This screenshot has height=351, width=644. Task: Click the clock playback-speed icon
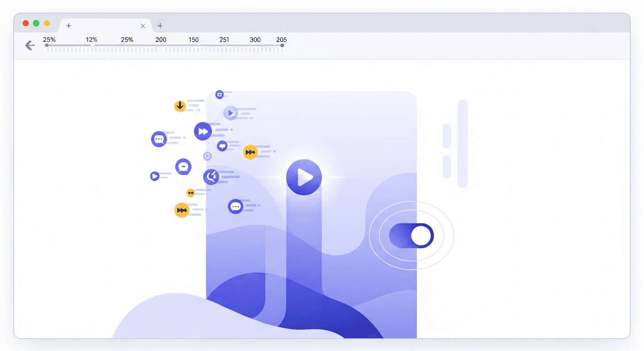click(x=211, y=177)
